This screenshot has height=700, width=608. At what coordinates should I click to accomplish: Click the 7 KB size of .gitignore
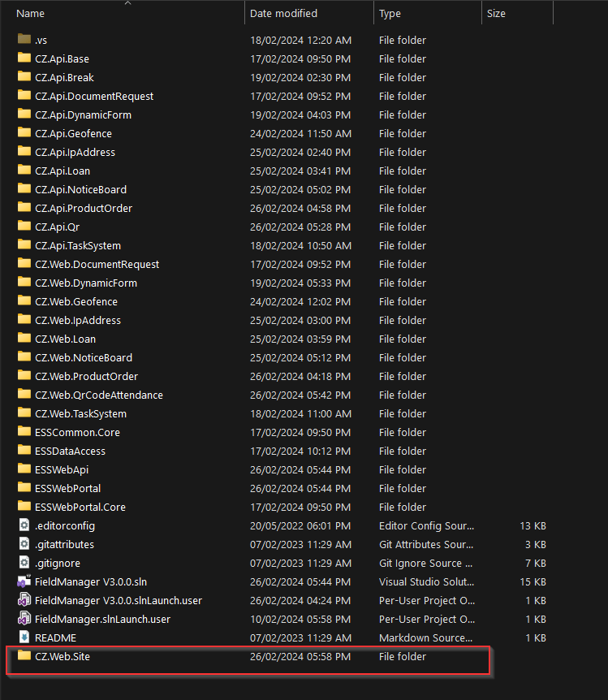[536, 564]
